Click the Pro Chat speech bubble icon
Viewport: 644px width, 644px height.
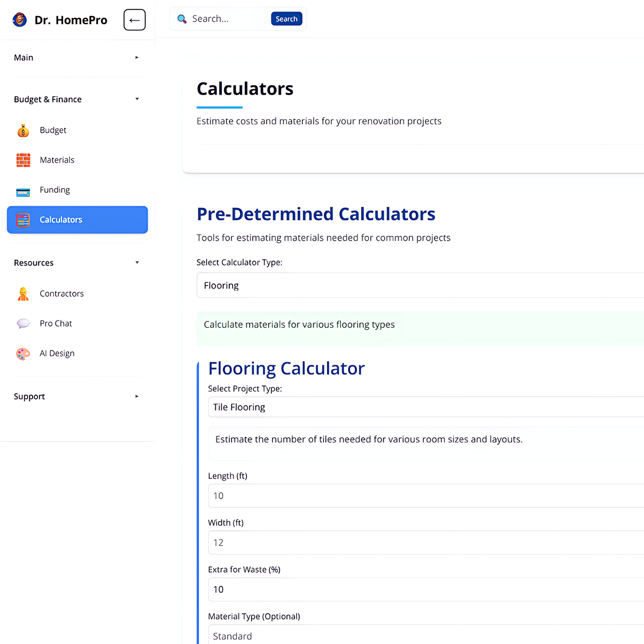(x=23, y=324)
